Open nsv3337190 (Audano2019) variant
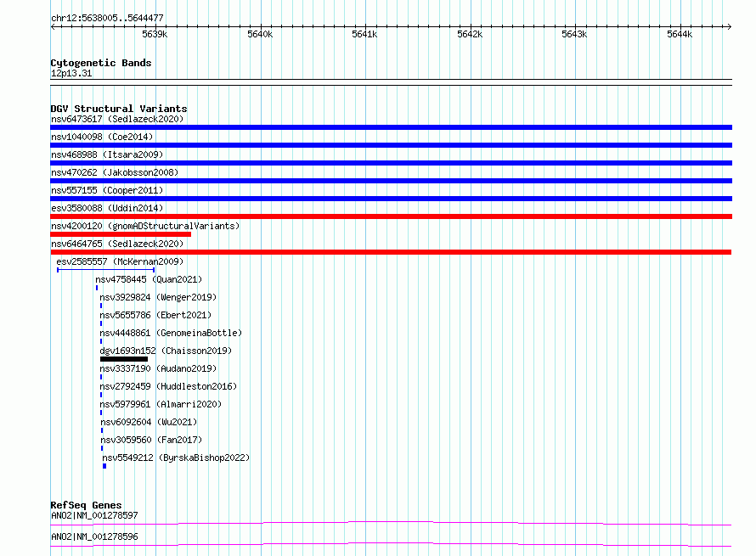The height and width of the screenshot is (556, 756). 158,368
